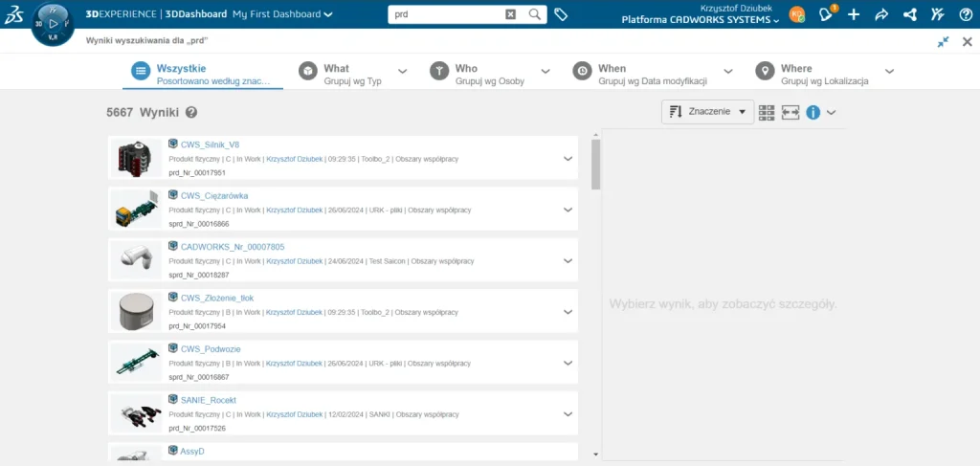Open Platforma CADWORKS SYSTEMS dropdown

click(701, 20)
